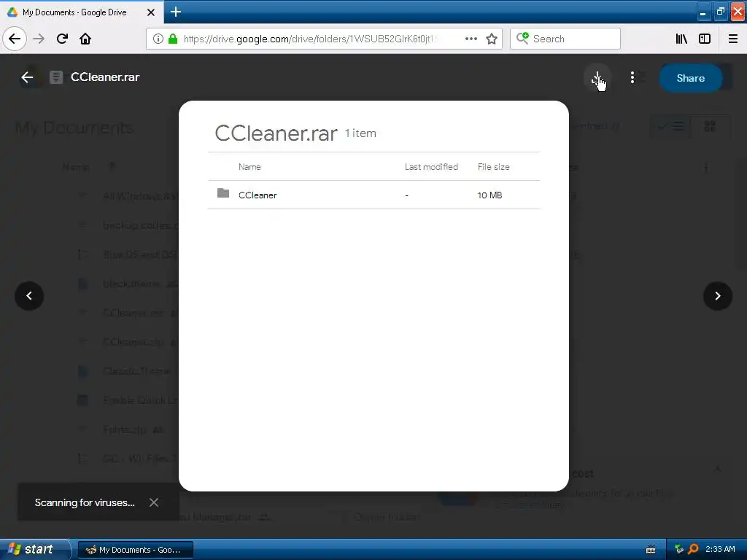Viewport: 747px width, 560px height.
Task: Open the Library icon in toolbar
Action: tap(682, 39)
